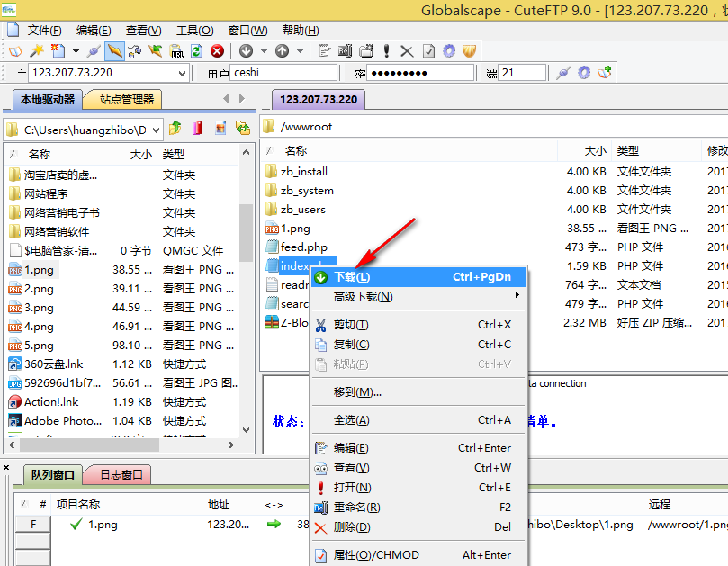Open the 工具(O) menu
Image resolution: width=728 pixels, height=566 pixels.
[195, 31]
